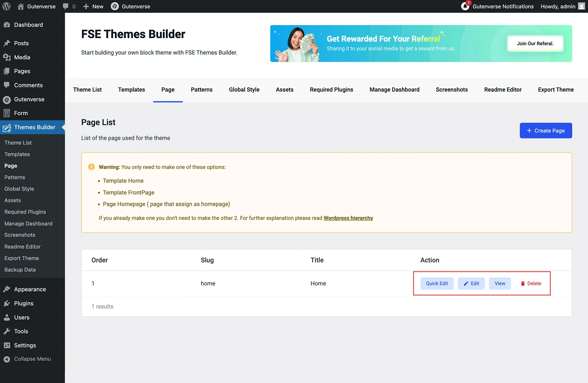Open the Export Theme tab

point(556,90)
